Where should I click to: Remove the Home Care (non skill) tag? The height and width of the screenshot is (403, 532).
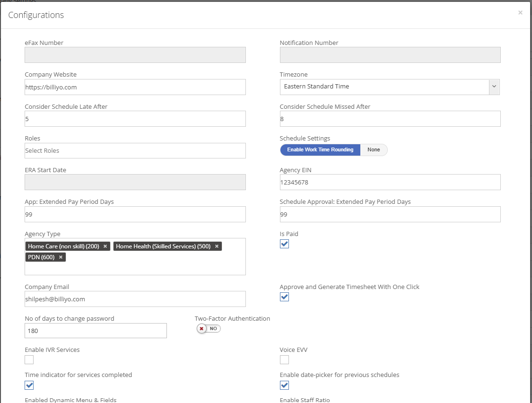105,246
